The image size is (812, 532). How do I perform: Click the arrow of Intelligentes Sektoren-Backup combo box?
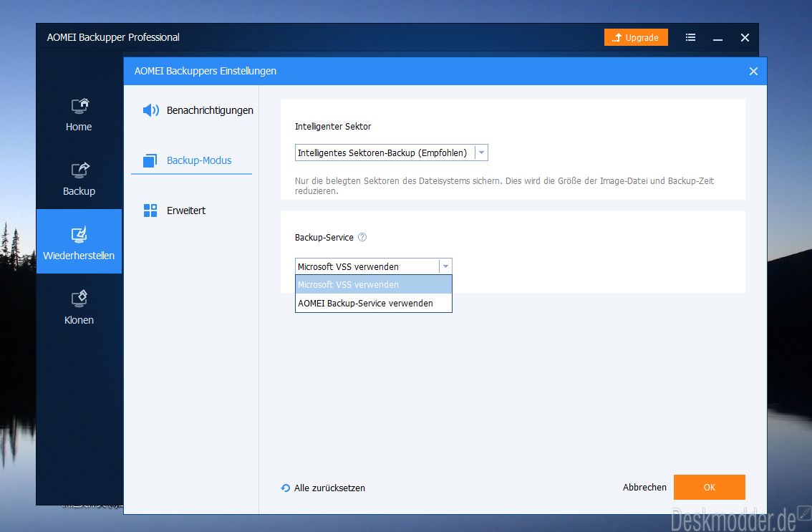pyautogui.click(x=482, y=153)
